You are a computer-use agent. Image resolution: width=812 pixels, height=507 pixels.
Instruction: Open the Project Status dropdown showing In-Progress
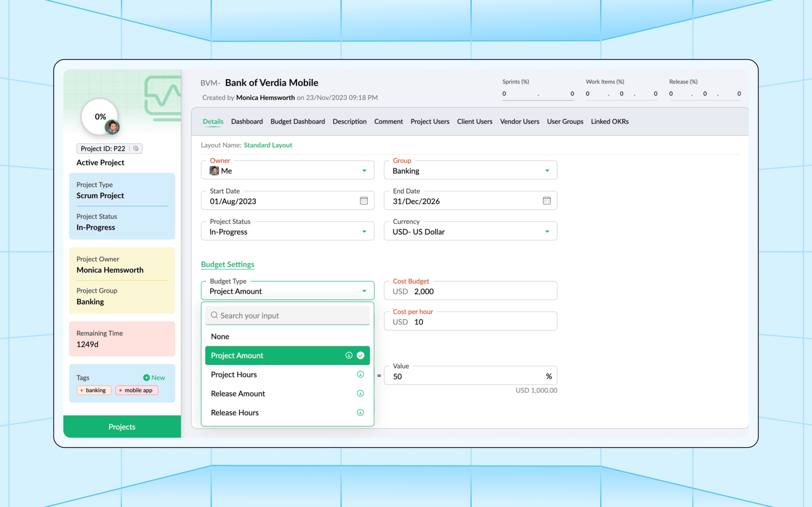tap(364, 231)
